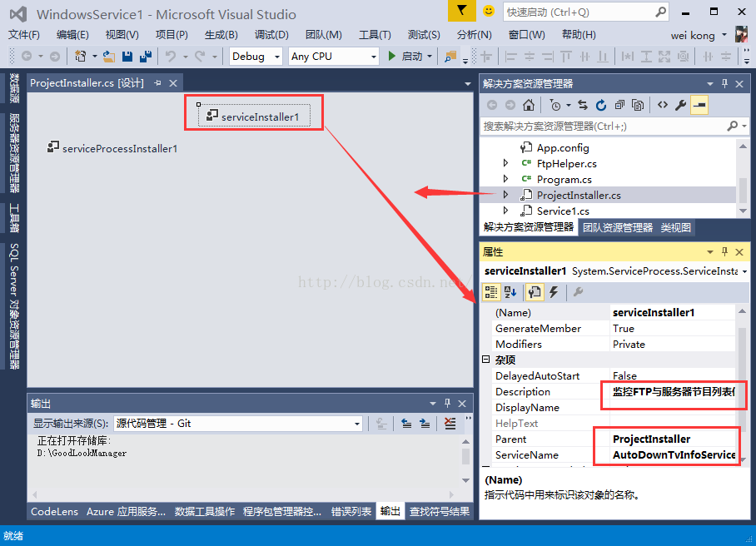This screenshot has width=756, height=546.
Task: Select the serviceProcessInstaller1 component
Action: (112, 148)
